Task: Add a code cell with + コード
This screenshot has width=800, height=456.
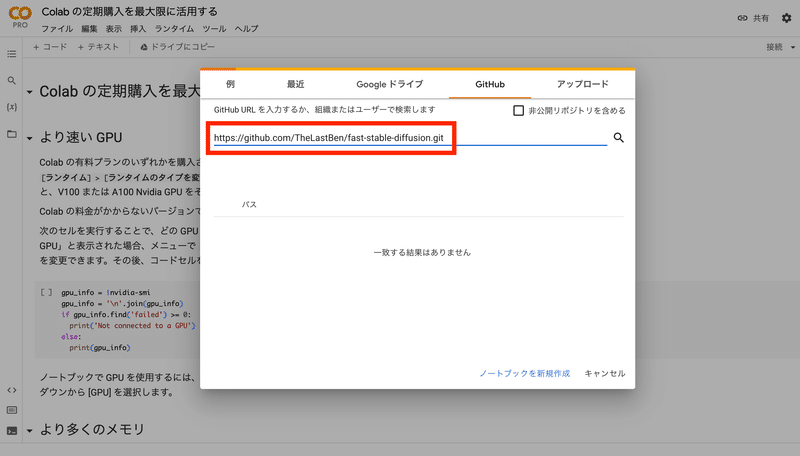Action: 50,47
